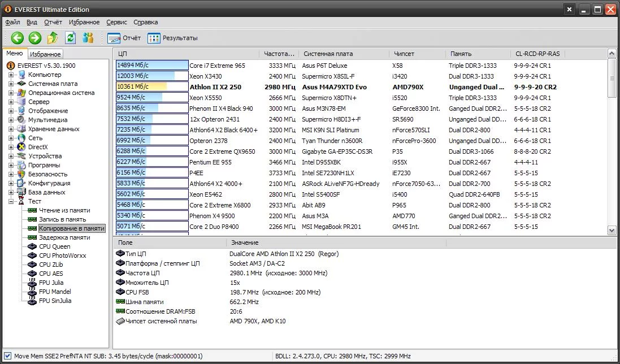The height and width of the screenshot is (364, 620).
Task: Switch to the Избранное tab
Action: (45, 54)
